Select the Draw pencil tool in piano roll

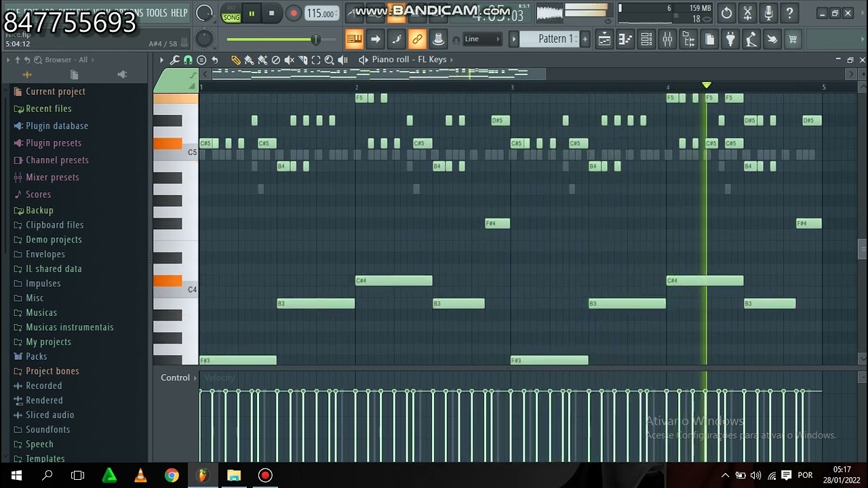(236, 60)
